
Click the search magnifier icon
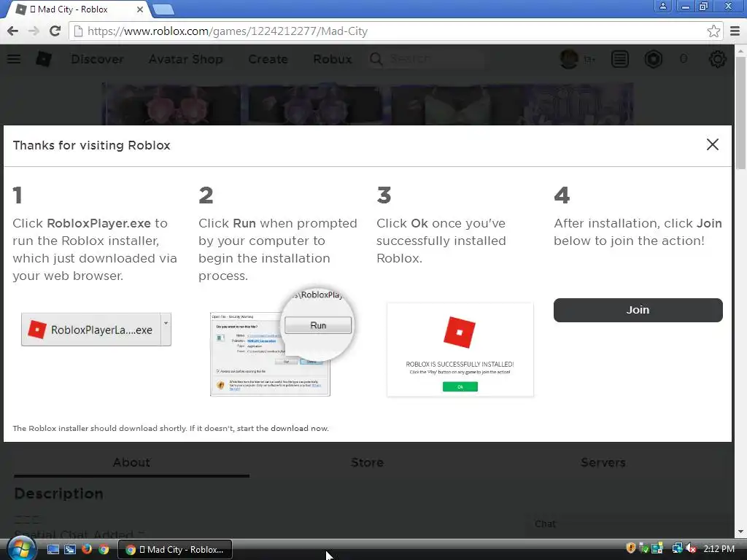coord(376,59)
